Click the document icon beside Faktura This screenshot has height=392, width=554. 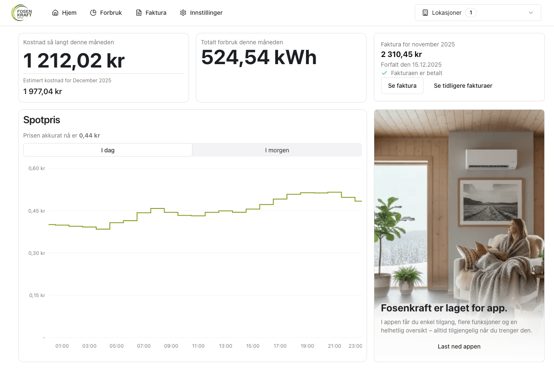[139, 13]
